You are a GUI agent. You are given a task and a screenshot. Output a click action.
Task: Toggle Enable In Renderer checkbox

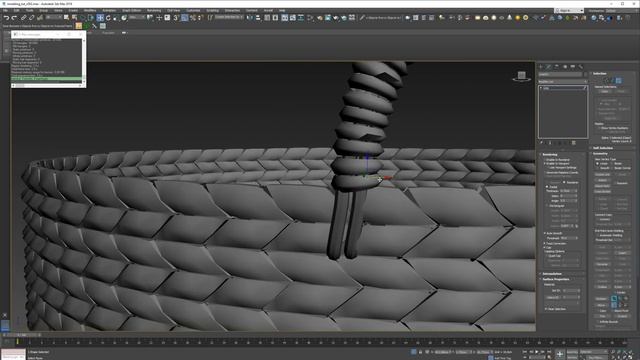[x=544, y=160]
